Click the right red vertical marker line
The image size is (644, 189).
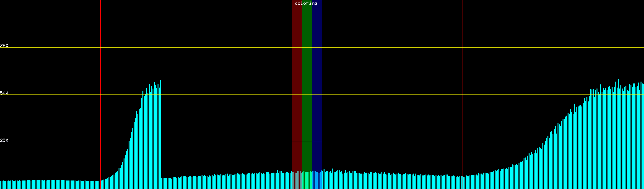pyautogui.click(x=463, y=63)
